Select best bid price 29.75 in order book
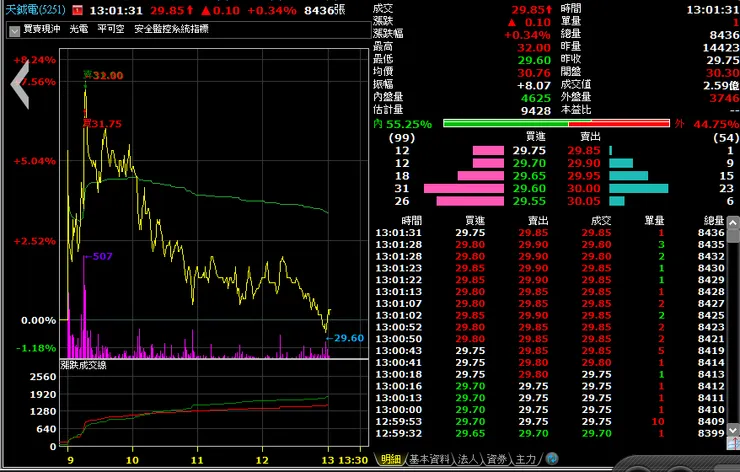This screenshot has height=472, width=740. tap(529, 151)
